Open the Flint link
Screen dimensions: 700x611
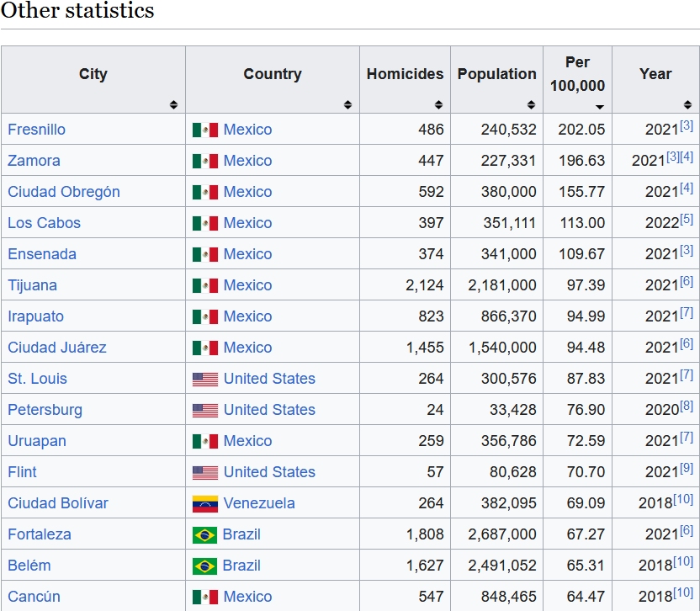click(x=23, y=472)
